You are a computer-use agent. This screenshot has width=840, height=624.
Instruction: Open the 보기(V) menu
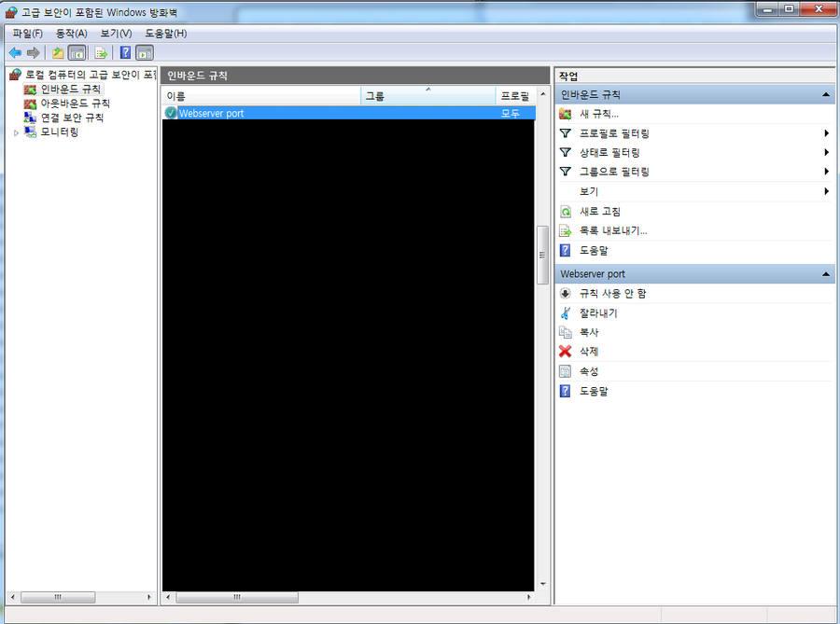pyautogui.click(x=116, y=34)
